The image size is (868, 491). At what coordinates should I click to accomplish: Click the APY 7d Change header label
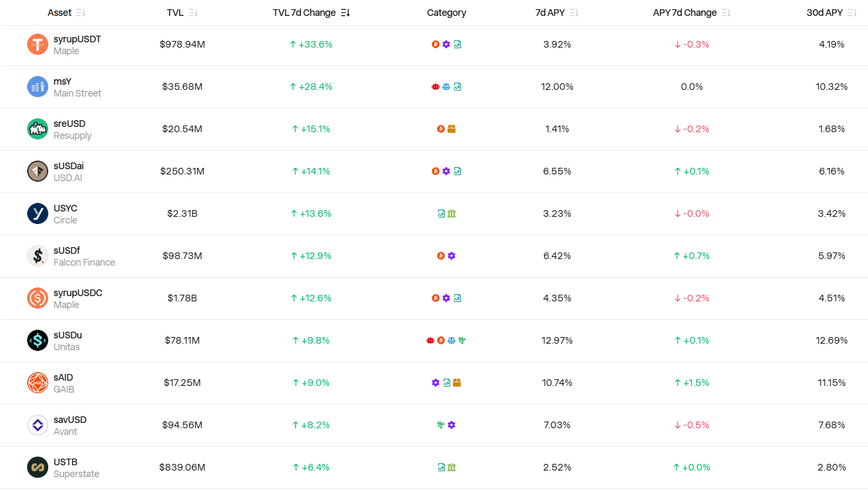685,13
